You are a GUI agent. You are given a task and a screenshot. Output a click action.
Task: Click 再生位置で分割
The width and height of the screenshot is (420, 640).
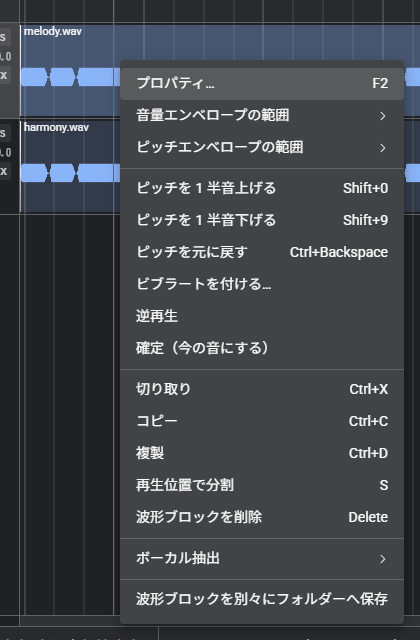click(262, 485)
